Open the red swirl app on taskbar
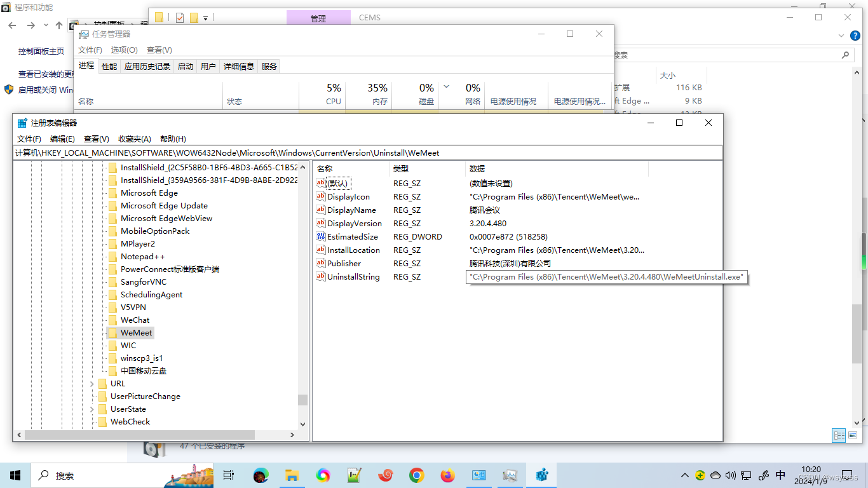 385,475
